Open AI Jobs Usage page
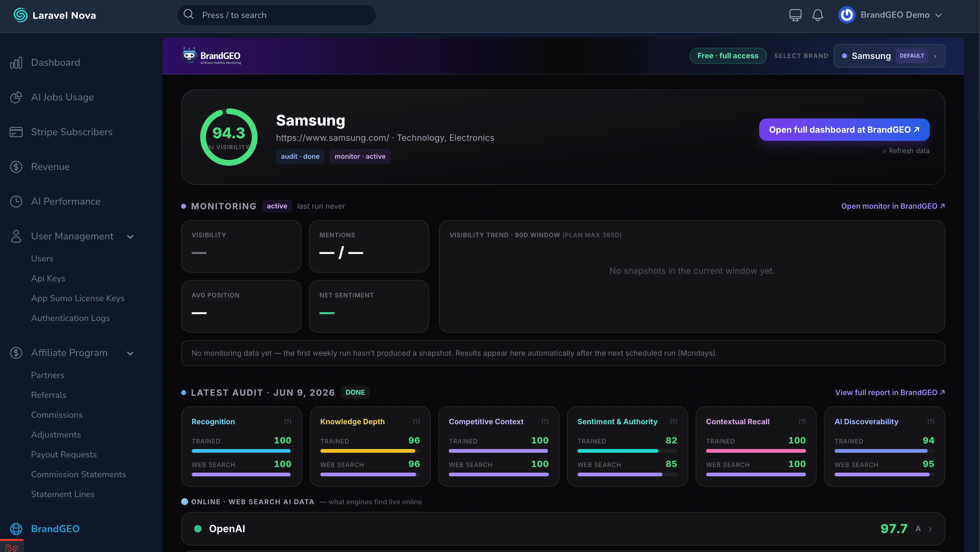The width and height of the screenshot is (980, 552). coord(62,97)
